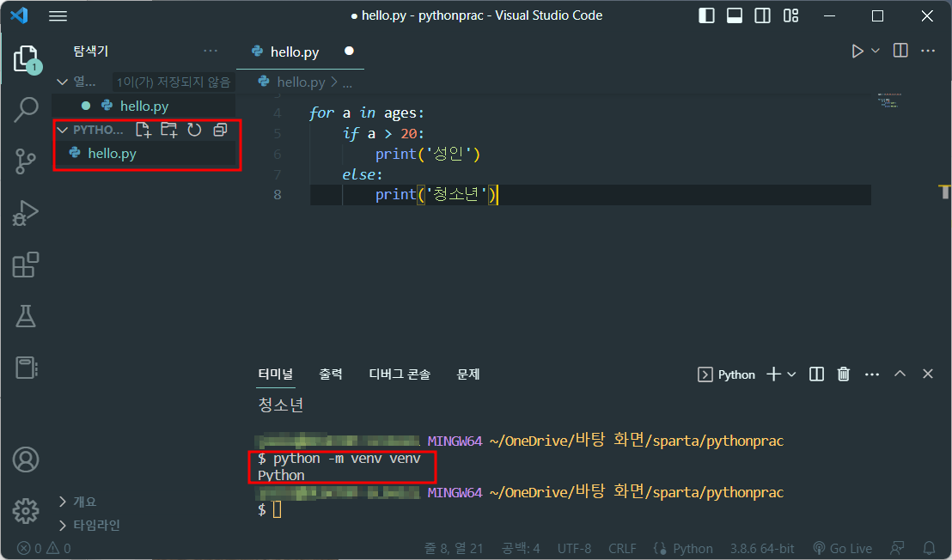Image resolution: width=952 pixels, height=560 pixels.
Task: Switch to the 출력 panel tab
Action: click(x=331, y=374)
